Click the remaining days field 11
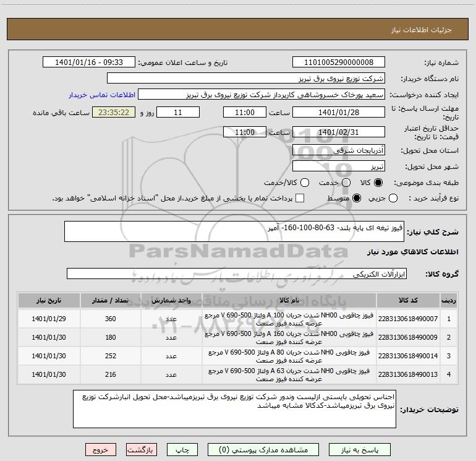 click(x=178, y=112)
